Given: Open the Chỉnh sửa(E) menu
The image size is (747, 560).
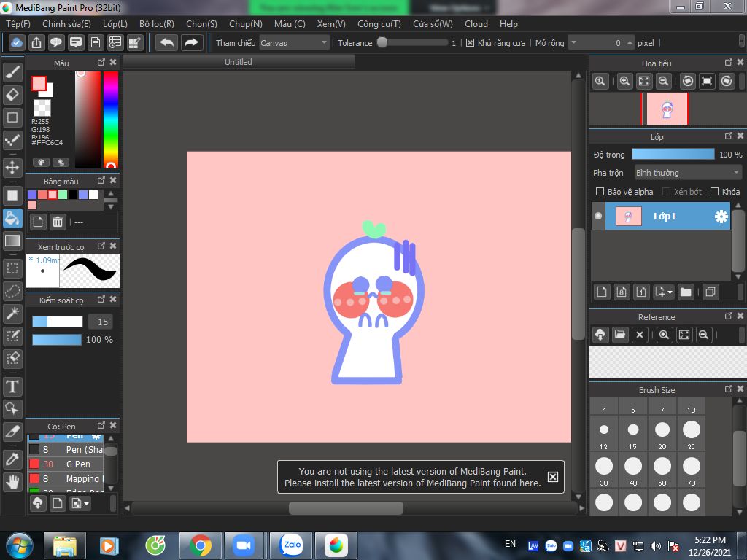Looking at the screenshot, I should (x=66, y=24).
